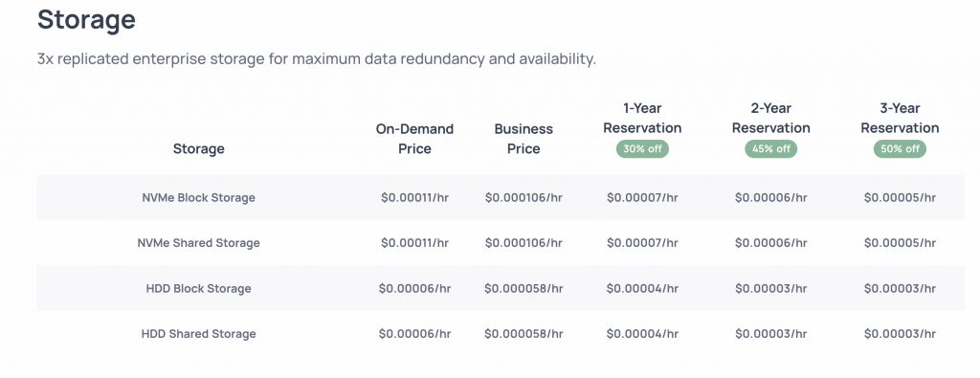Click the On-Demand Price column header
980x378 pixels.
(414, 139)
